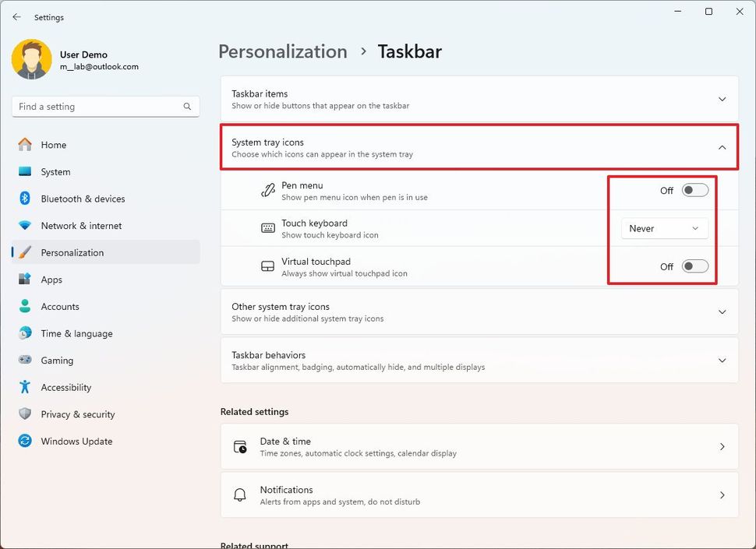Click the Windows Update icon
The width and height of the screenshot is (756, 549).
(23, 441)
